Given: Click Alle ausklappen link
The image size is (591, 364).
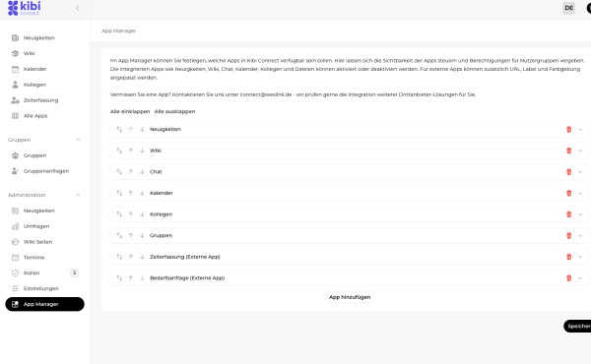Looking at the screenshot, I should click(x=174, y=111).
